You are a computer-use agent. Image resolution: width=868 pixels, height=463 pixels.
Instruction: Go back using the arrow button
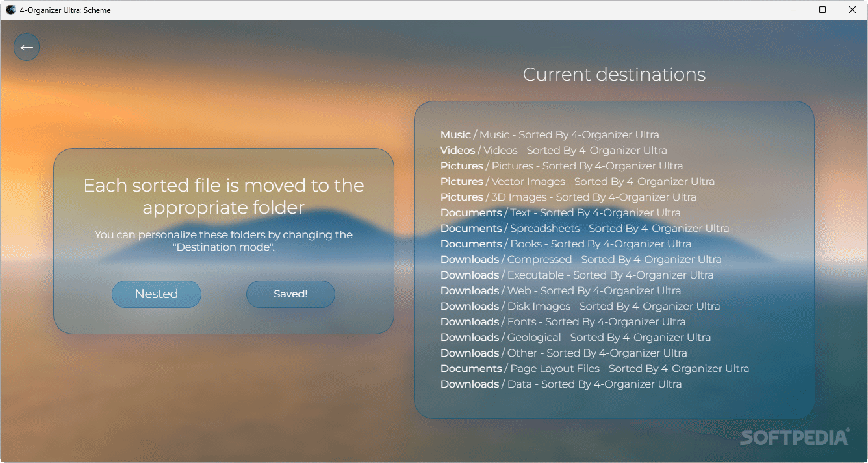coord(27,47)
